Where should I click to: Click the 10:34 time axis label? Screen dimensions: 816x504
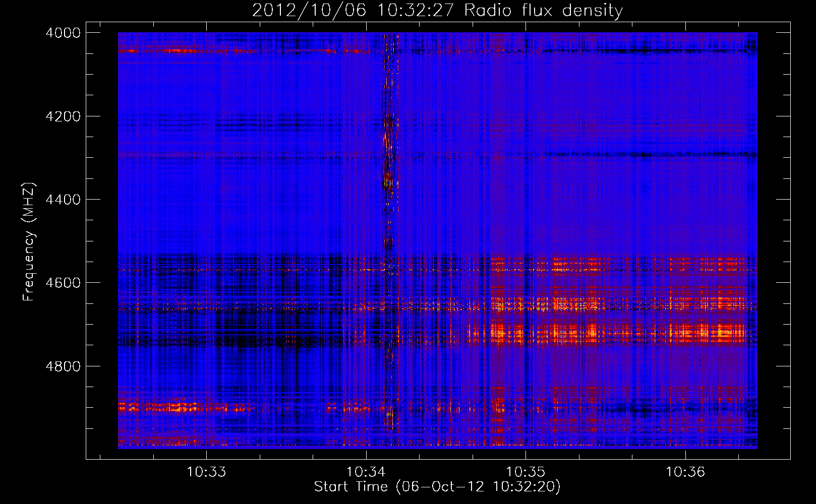(366, 472)
